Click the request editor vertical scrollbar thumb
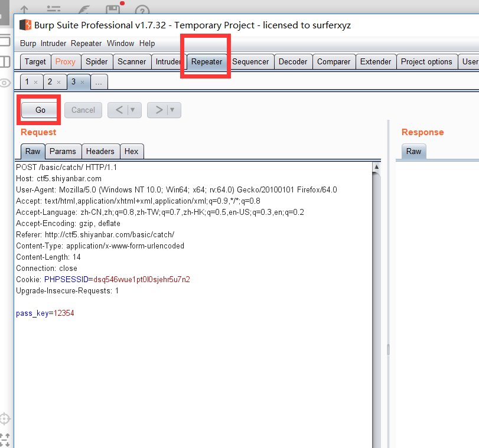The height and width of the screenshot is (448, 479). pyautogui.click(x=377, y=310)
